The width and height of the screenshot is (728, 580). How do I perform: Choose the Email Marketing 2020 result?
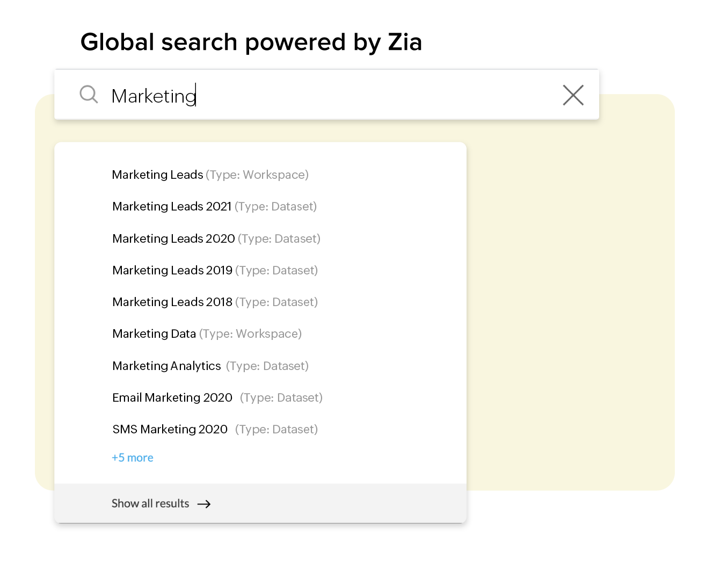coord(172,397)
